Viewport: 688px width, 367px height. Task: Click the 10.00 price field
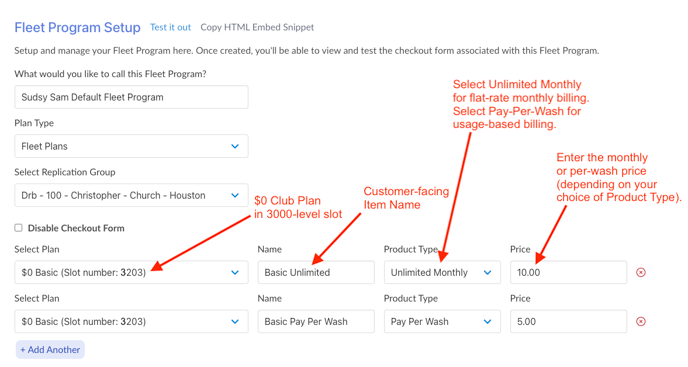[568, 273]
